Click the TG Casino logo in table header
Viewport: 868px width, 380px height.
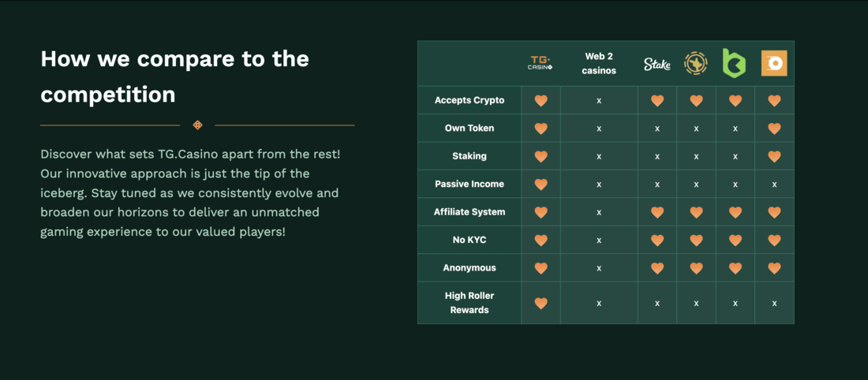click(541, 63)
